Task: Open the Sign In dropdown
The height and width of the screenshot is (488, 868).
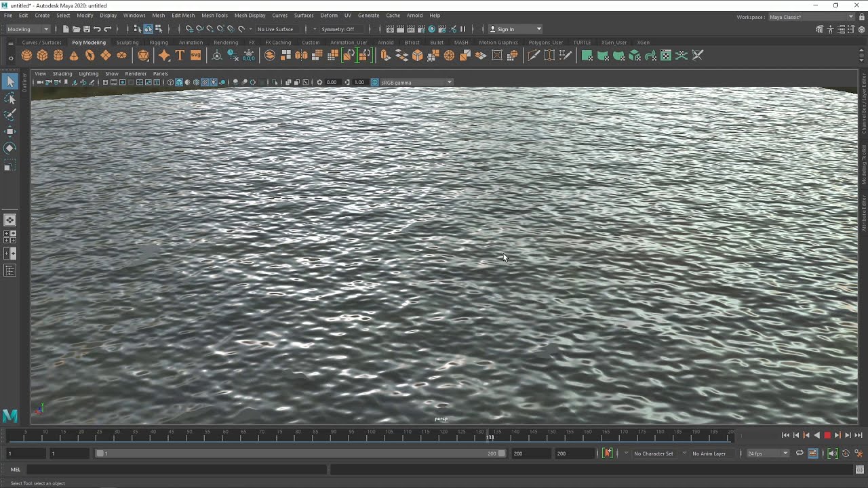Action: tap(515, 29)
